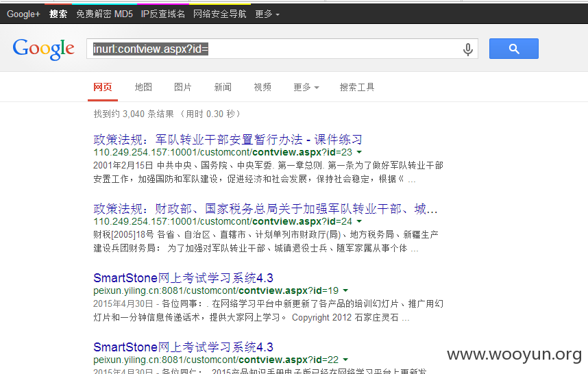Expand arrow next to contview.aspx?id=24 URL
This screenshot has width=588, height=374.
pos(359,221)
